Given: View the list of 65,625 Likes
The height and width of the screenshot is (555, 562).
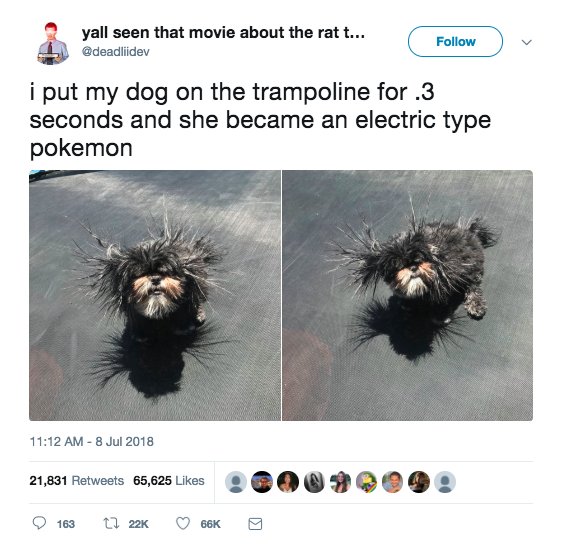Looking at the screenshot, I should 169,480.
